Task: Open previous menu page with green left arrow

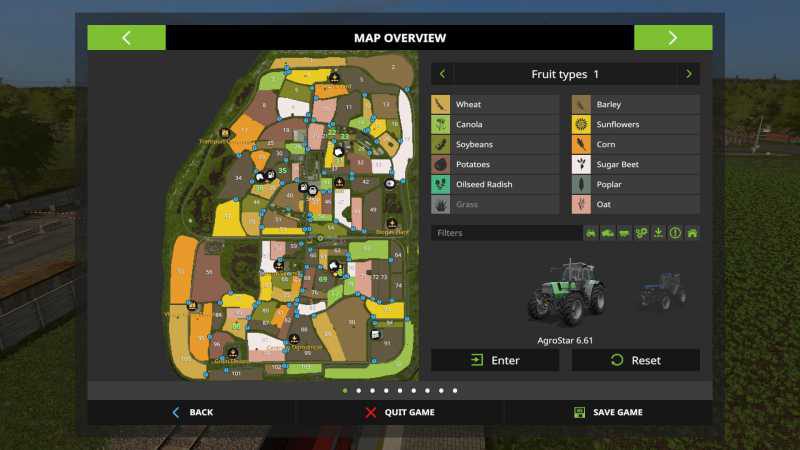Action: click(127, 38)
